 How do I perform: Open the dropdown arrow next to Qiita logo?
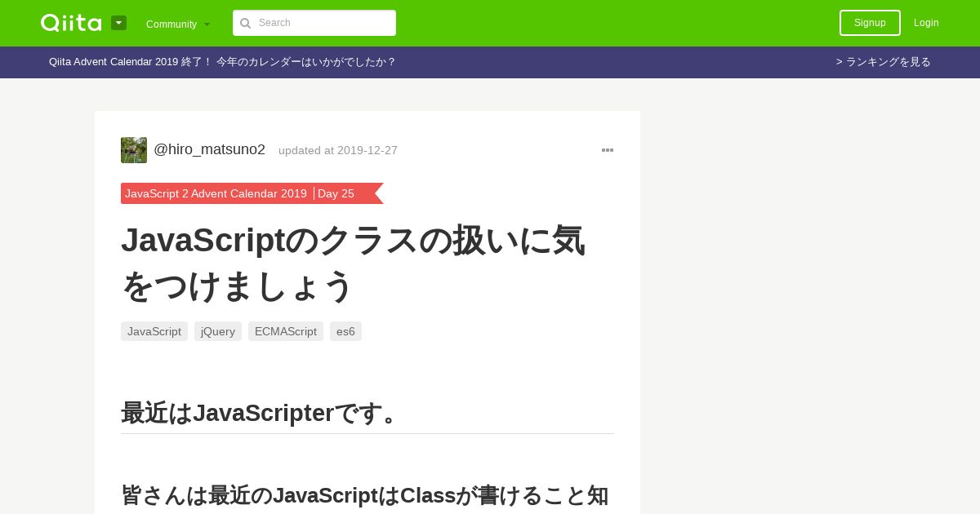tap(118, 23)
